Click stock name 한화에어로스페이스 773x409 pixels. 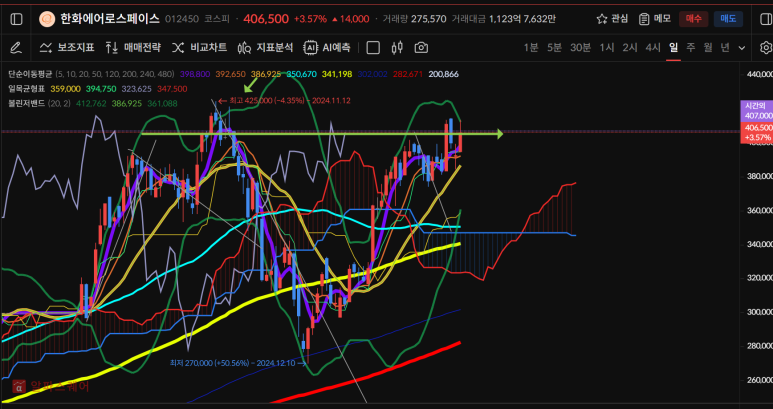click(110, 19)
